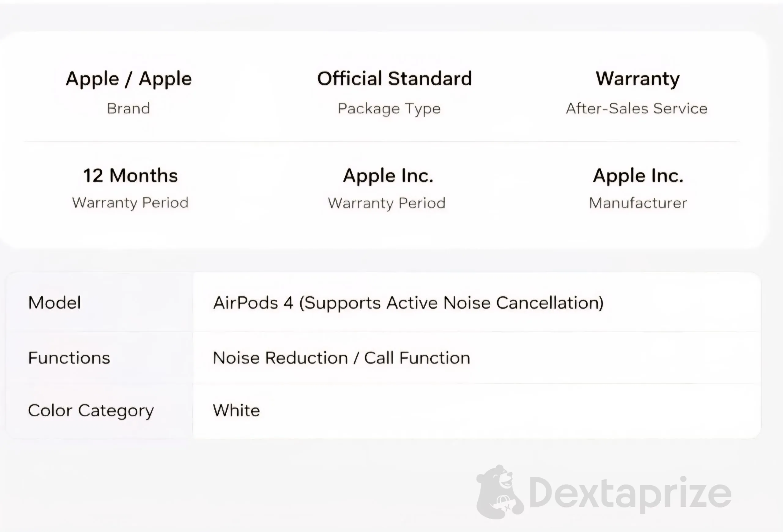
Task: Click the "Color Category" row header
Action: point(91,410)
